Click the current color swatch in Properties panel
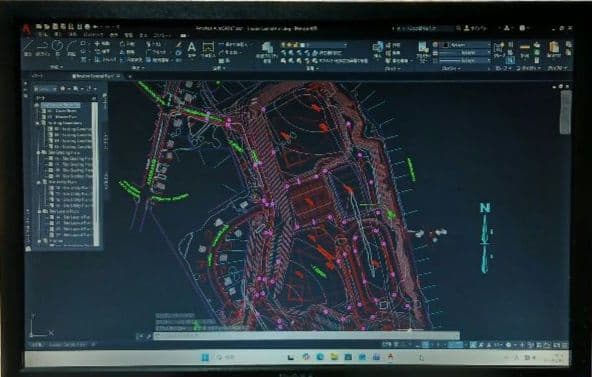592x377 pixels. [445, 45]
